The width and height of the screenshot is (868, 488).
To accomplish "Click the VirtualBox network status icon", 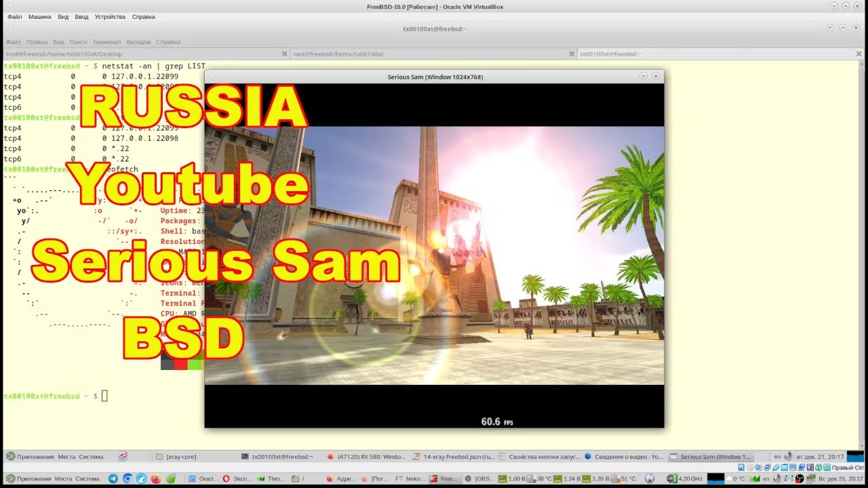I will tap(768, 468).
